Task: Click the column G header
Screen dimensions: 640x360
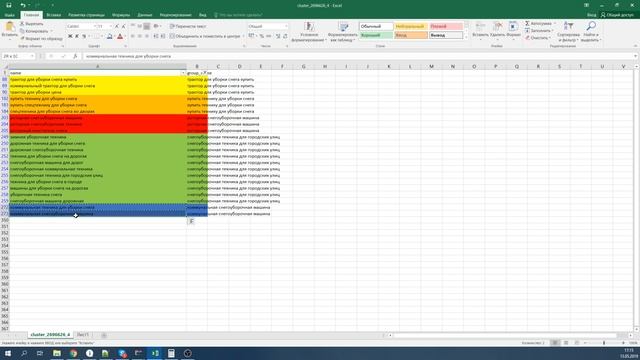Action: point(303,67)
